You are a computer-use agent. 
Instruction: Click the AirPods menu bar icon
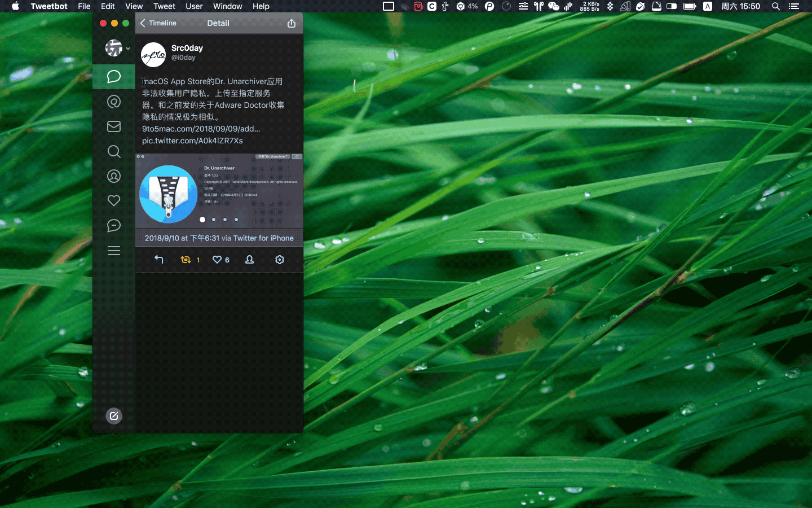[x=539, y=6]
